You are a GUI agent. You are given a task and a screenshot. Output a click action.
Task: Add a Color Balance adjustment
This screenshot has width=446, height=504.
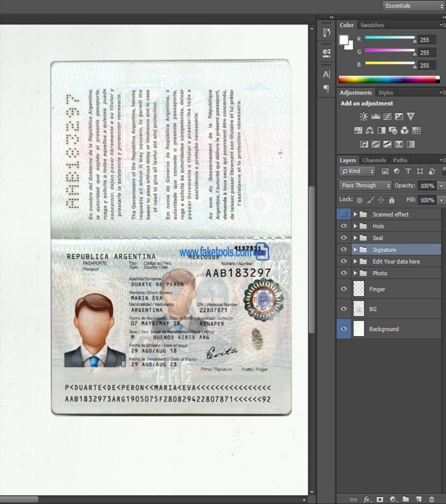click(369, 130)
